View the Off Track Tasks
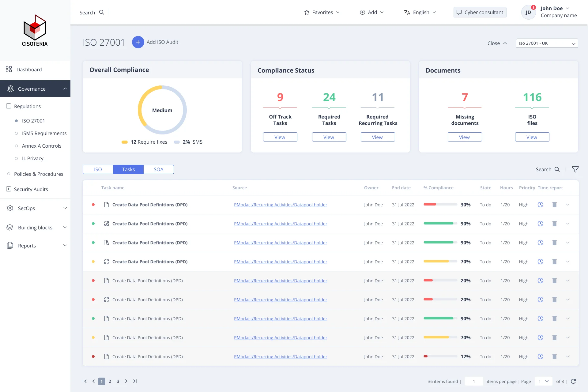 (x=280, y=137)
